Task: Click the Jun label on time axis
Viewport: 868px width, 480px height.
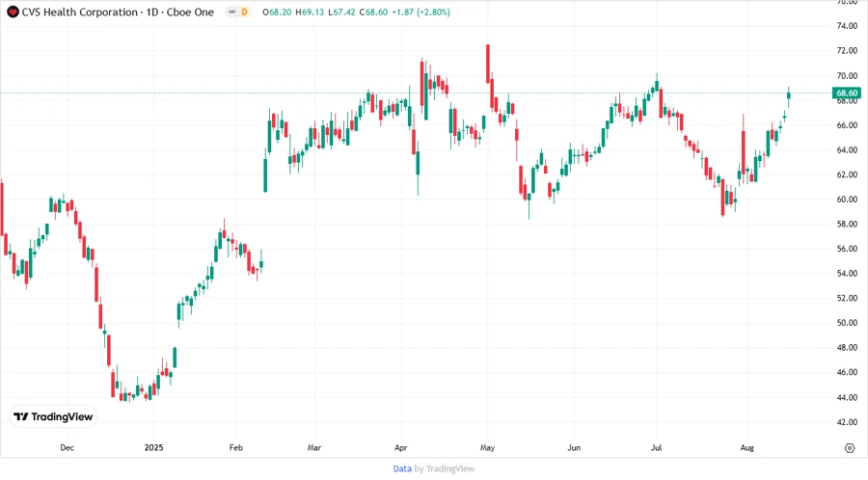Action: click(574, 447)
